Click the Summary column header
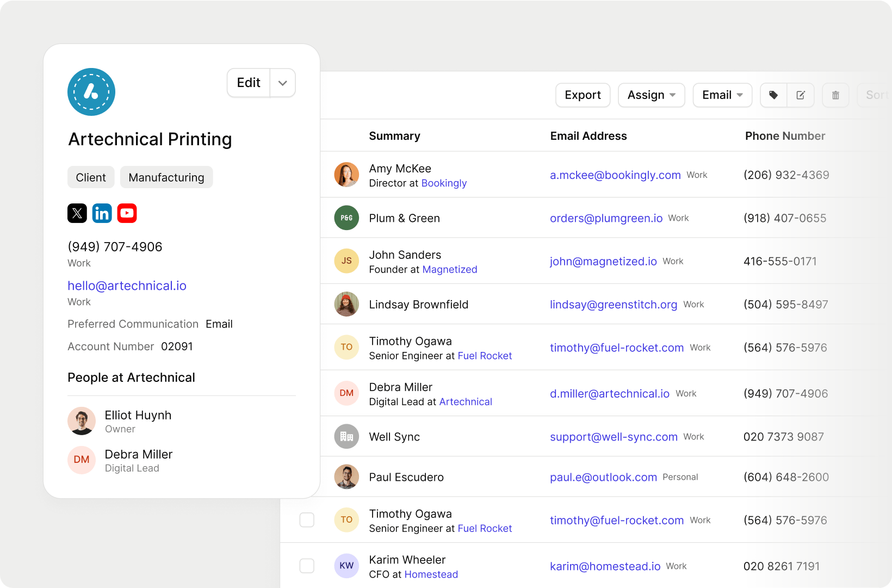 [394, 136]
